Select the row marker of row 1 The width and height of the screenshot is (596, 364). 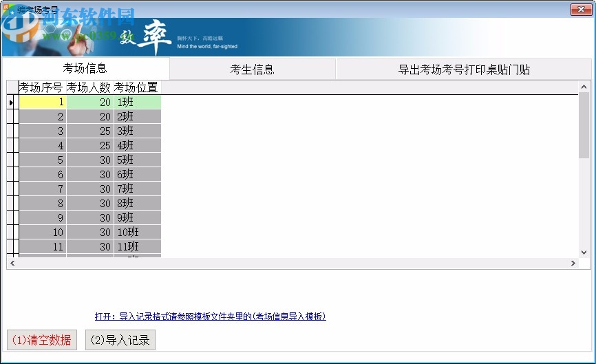[x=12, y=103]
